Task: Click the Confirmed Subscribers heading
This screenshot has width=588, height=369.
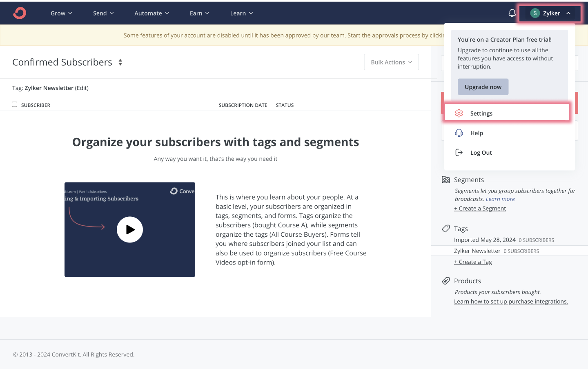Action: click(62, 62)
